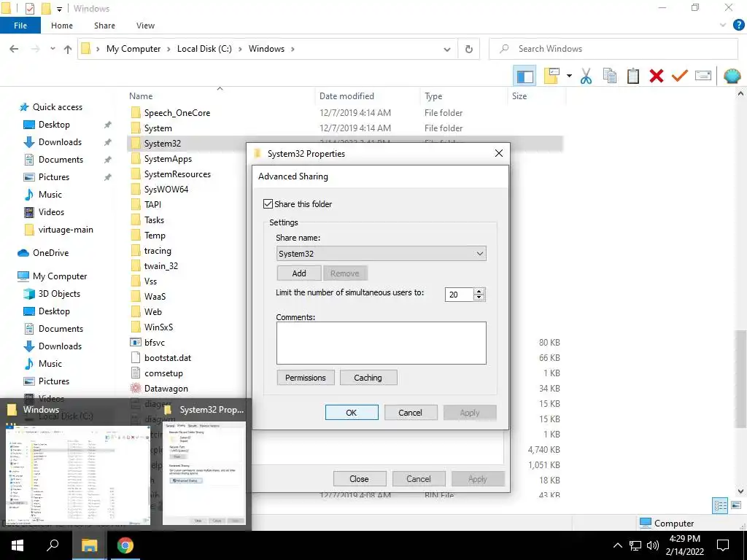The height and width of the screenshot is (560, 747).
Task: Open virtuage-main folder in sidebar
Action: pyautogui.click(x=66, y=230)
